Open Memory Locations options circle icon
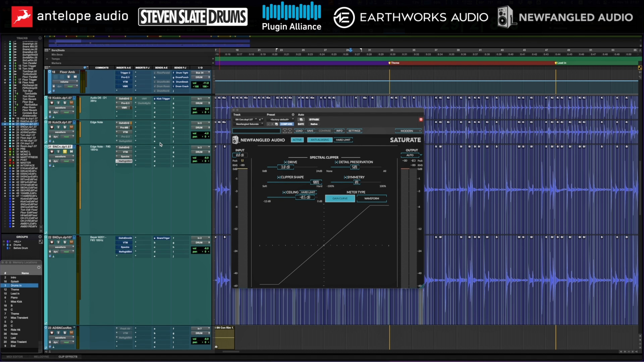Screen dimensions: 644x362 click(x=39, y=268)
